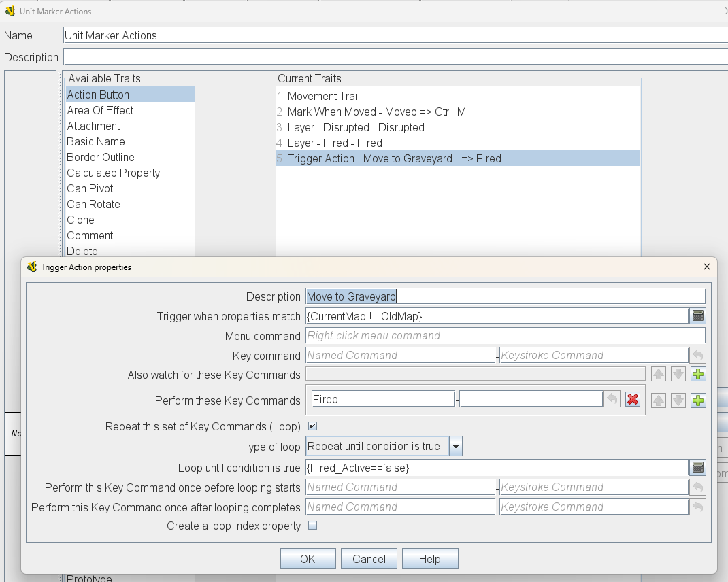Select Area Of Effect trait

131,110
